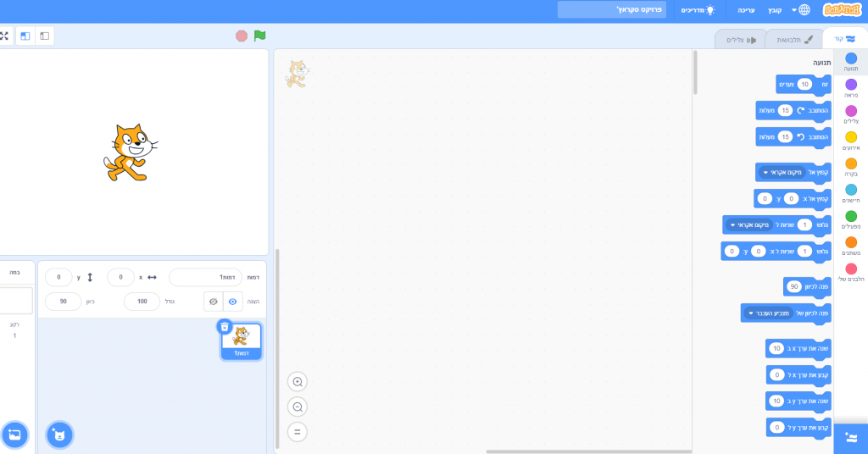This screenshot has width=868, height=454.
Task: Delete sprite using trash can icon
Action: point(225,326)
